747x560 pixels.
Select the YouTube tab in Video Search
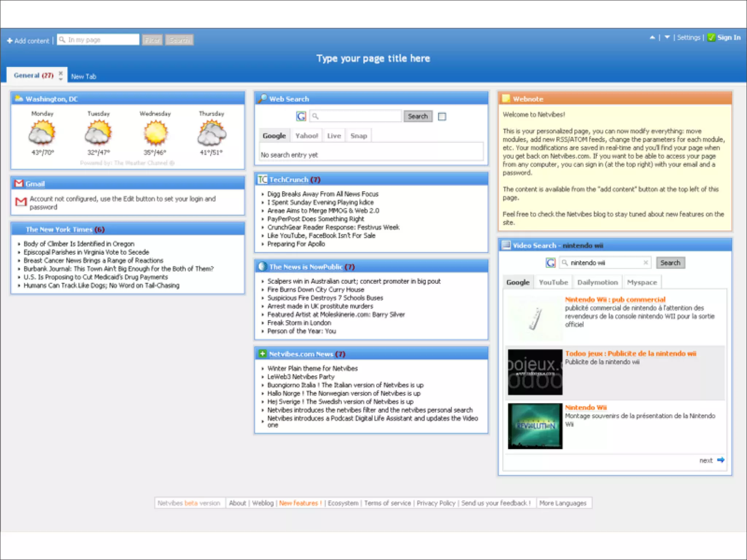click(553, 282)
